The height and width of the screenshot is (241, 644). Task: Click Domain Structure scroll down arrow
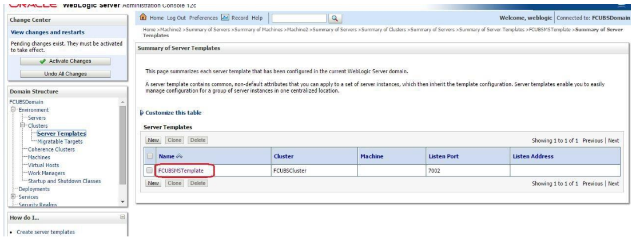122,202
